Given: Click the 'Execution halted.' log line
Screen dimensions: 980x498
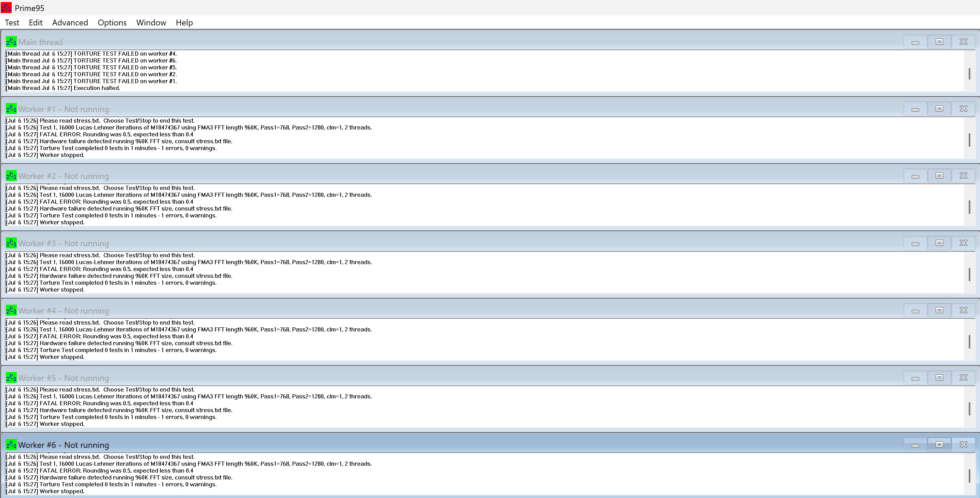Looking at the screenshot, I should [x=63, y=88].
